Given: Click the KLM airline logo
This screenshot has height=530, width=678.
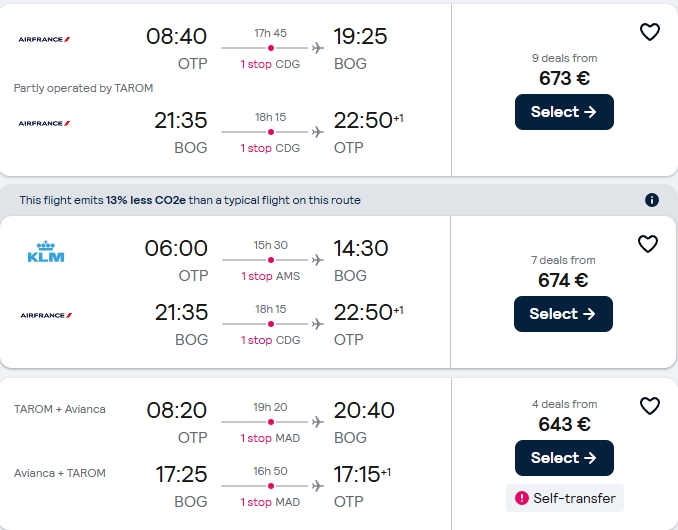Looking at the screenshot, I should click(45, 251).
